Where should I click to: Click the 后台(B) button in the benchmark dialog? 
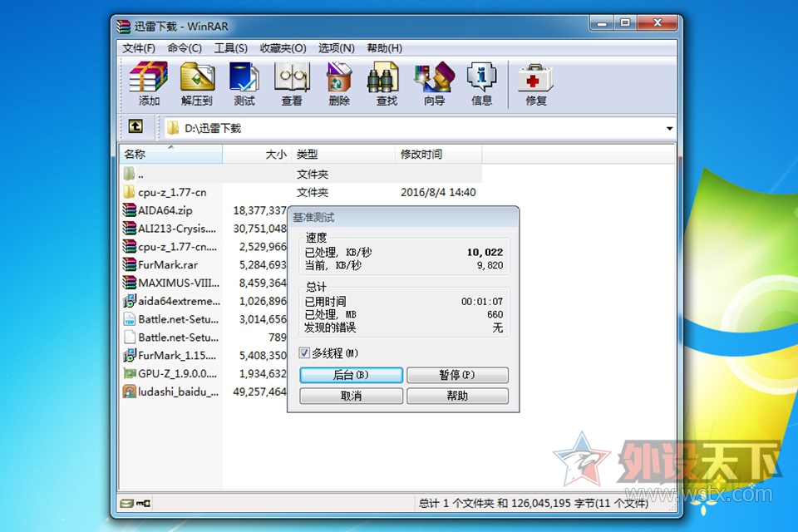351,375
